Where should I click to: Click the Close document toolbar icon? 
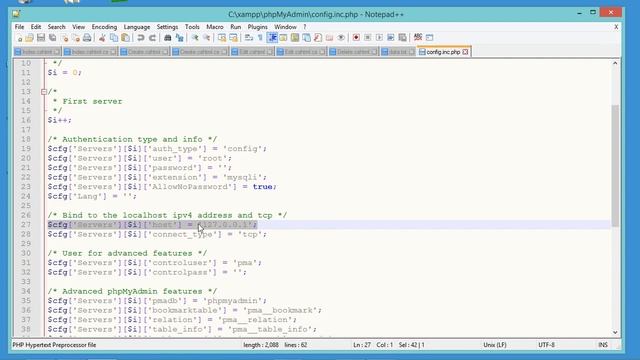click(x=64, y=38)
